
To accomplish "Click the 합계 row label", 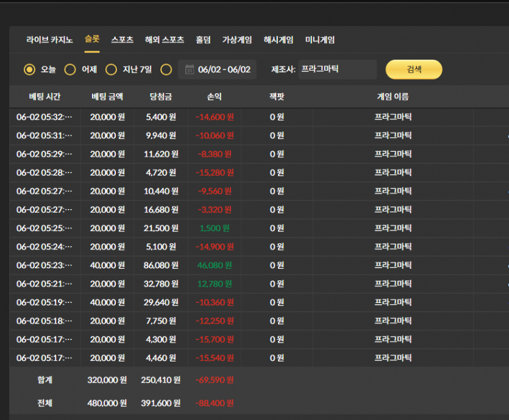I will tap(44, 380).
